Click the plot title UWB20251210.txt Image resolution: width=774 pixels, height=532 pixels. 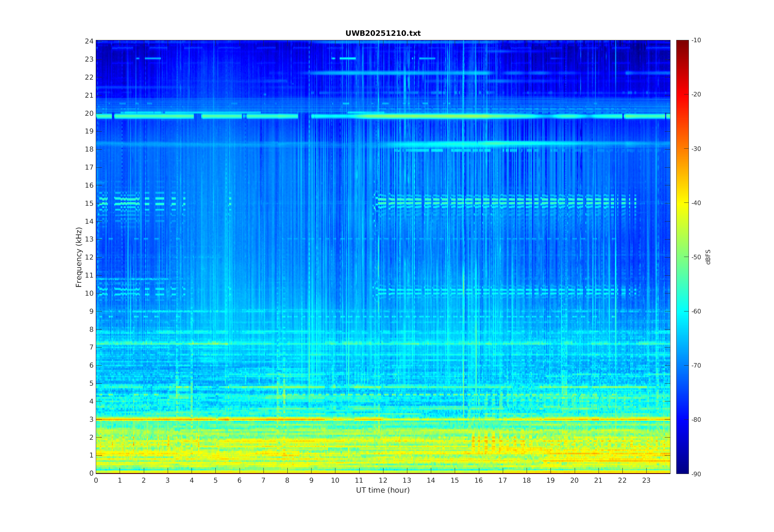(383, 33)
